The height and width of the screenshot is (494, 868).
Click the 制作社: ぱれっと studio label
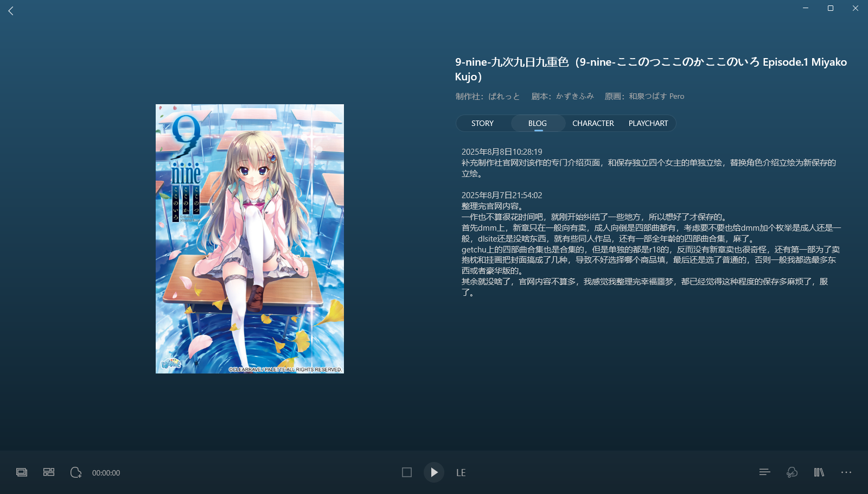pos(488,96)
